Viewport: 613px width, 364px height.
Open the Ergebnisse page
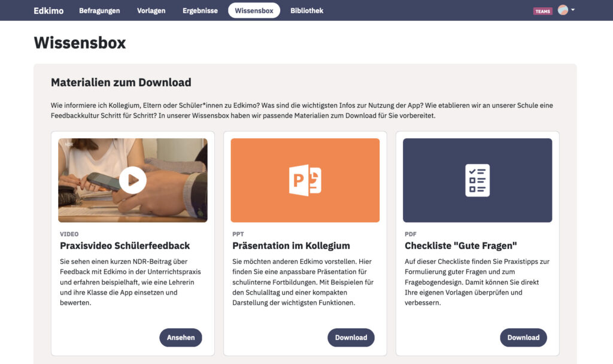pos(200,11)
